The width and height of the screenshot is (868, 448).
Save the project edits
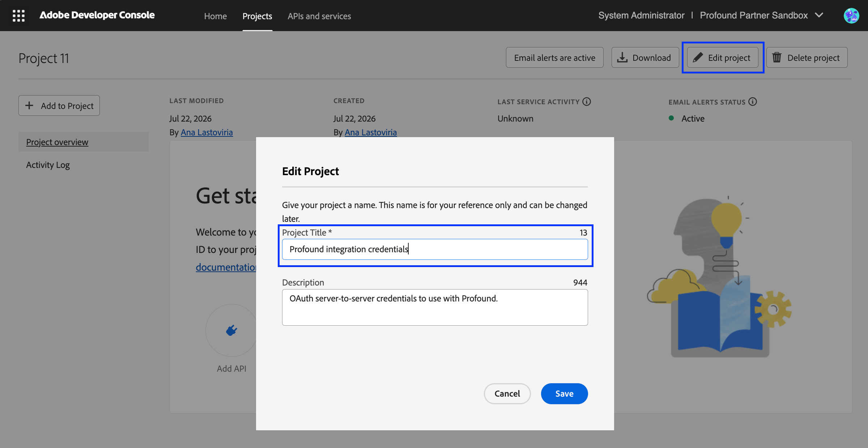tap(564, 393)
